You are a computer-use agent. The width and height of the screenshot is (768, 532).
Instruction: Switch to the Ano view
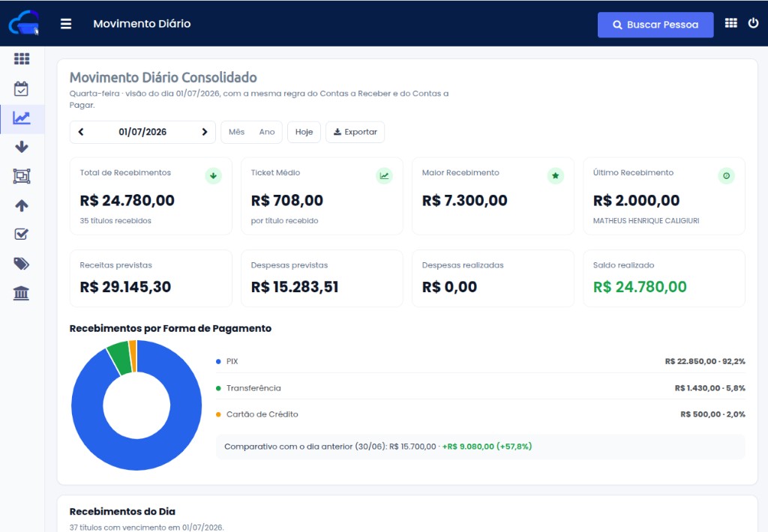(267, 132)
